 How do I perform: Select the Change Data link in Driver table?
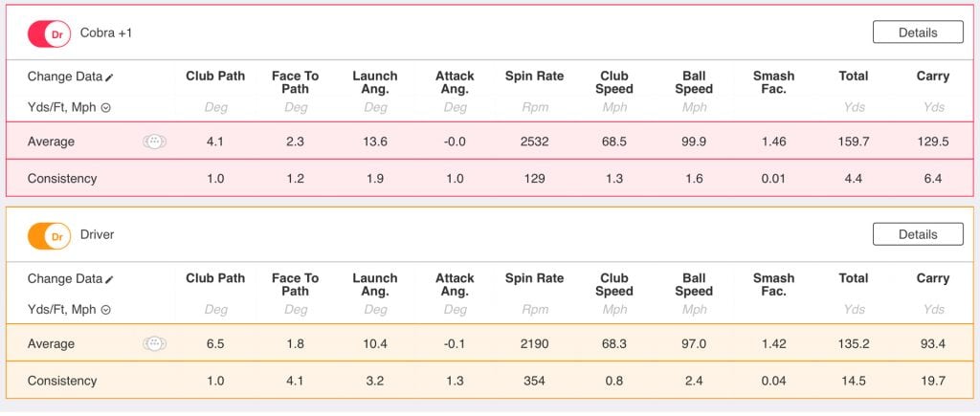pyautogui.click(x=64, y=279)
